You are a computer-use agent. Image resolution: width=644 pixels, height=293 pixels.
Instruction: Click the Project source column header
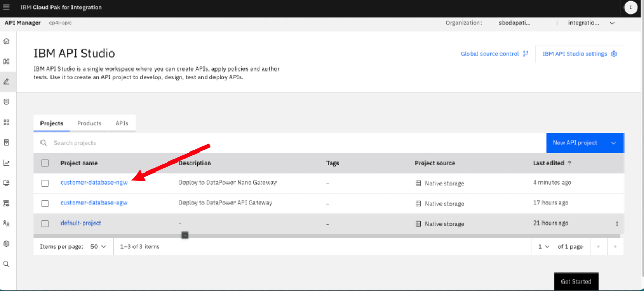click(x=435, y=163)
